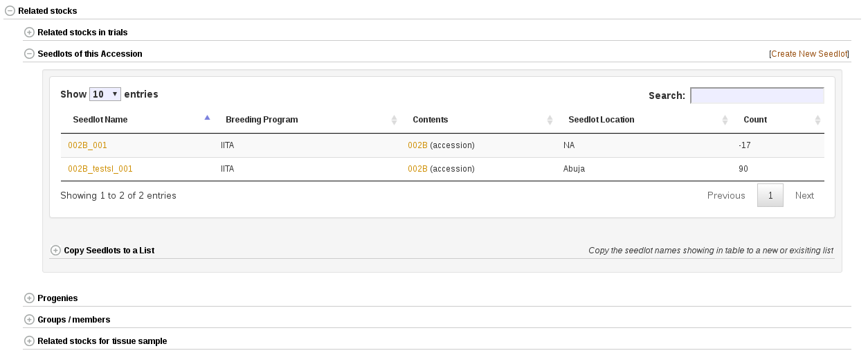This screenshot has height=362, width=868.
Task: Focus the Search input field
Action: coord(757,96)
